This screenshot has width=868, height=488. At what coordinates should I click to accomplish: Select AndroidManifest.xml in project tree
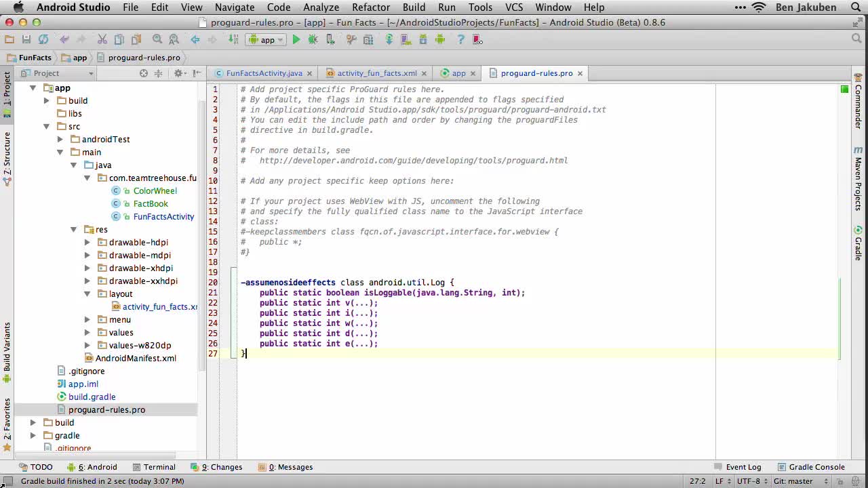tap(136, 359)
